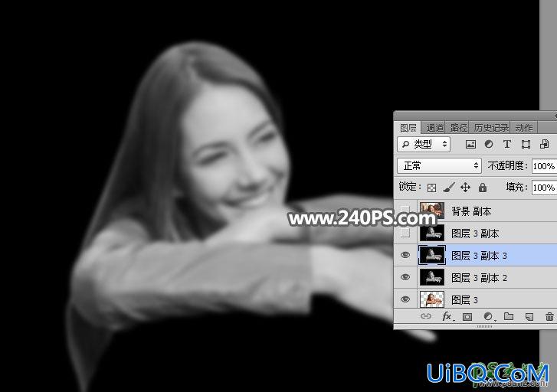Click the 图层 3 layer name

tap(464, 300)
